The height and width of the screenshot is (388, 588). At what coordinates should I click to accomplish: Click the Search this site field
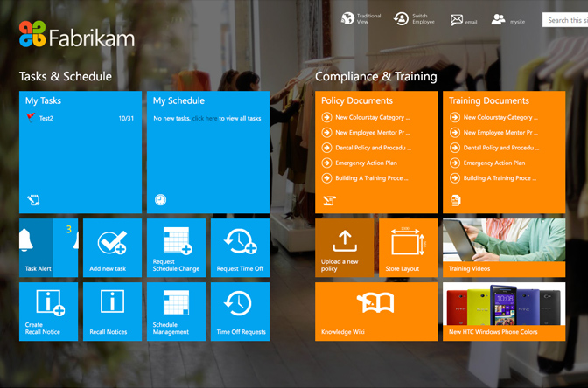click(566, 19)
